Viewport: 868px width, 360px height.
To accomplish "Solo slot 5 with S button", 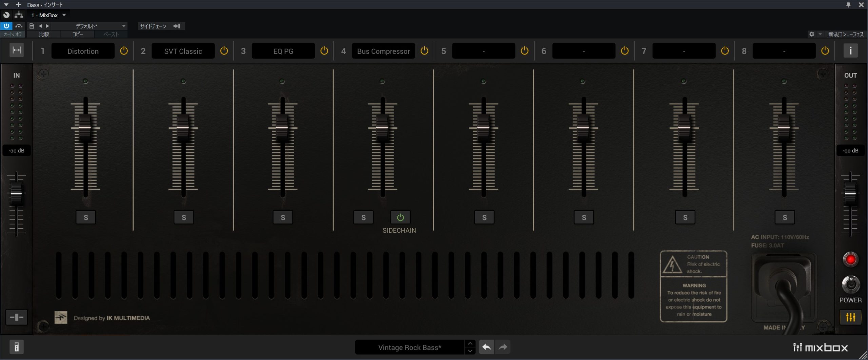I will click(484, 217).
